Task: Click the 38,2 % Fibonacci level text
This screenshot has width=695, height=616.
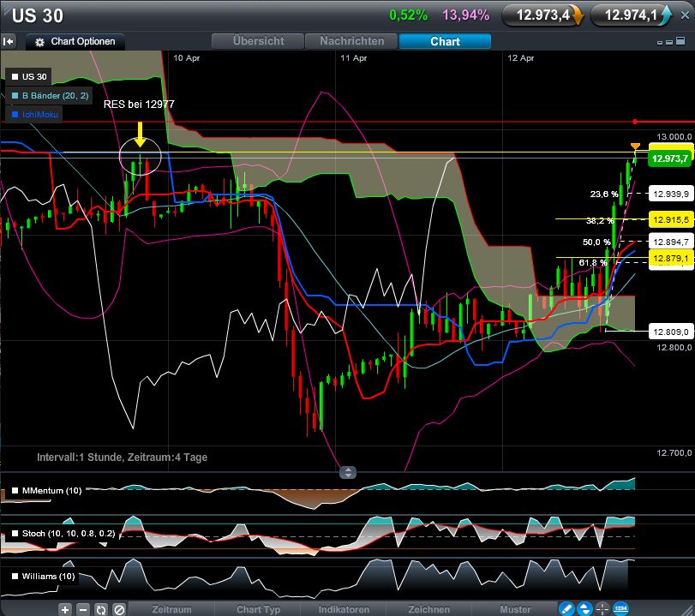Action: click(x=600, y=221)
